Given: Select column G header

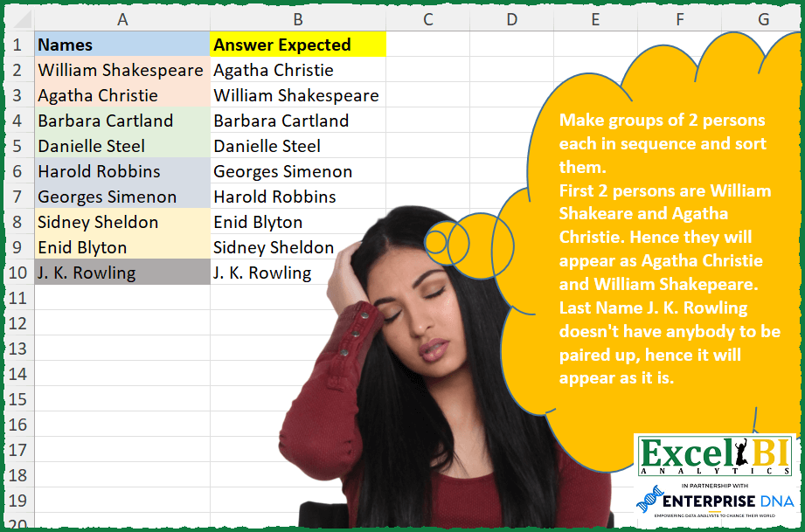Looking at the screenshot, I should 763,19.
